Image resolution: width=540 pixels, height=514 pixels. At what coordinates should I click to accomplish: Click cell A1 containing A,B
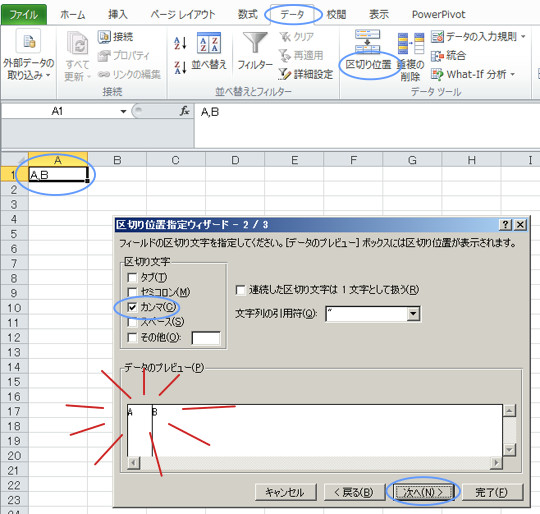tap(58, 175)
